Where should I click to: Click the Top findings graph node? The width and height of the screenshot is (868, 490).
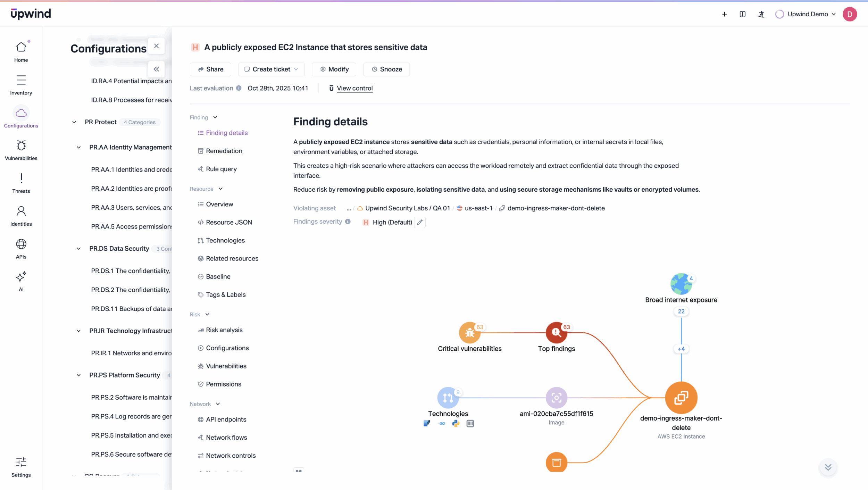556,333
